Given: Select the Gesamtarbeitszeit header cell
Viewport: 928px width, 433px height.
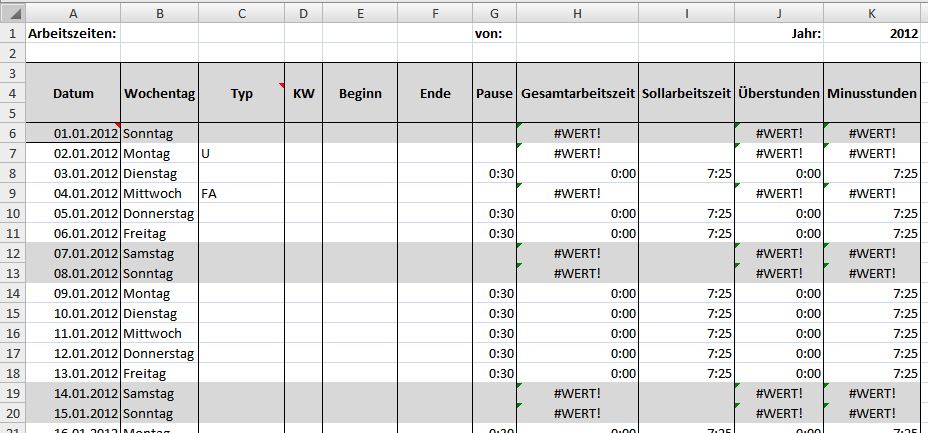Looking at the screenshot, I should [578, 93].
